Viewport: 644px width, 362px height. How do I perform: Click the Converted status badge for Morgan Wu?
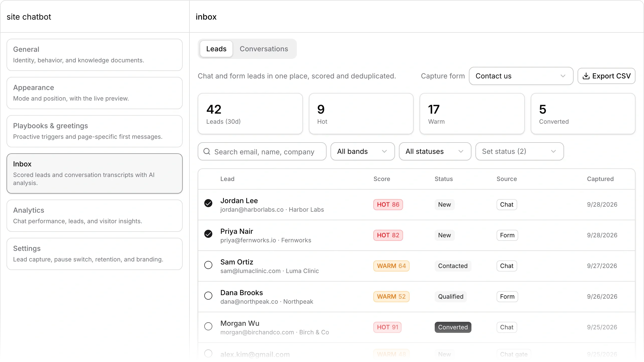point(453,327)
